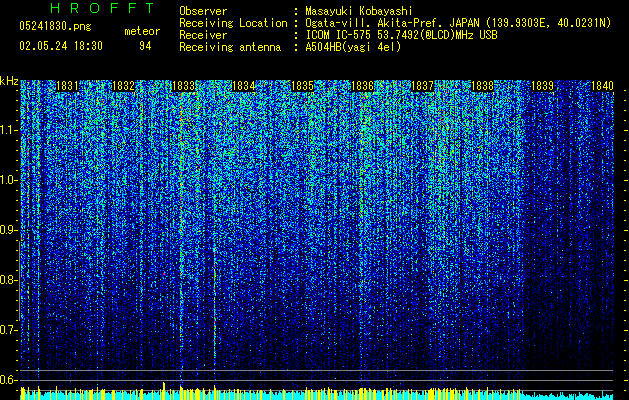629x400 pixels.
Task: Click the Receiver label
Action: pyautogui.click(x=203, y=35)
